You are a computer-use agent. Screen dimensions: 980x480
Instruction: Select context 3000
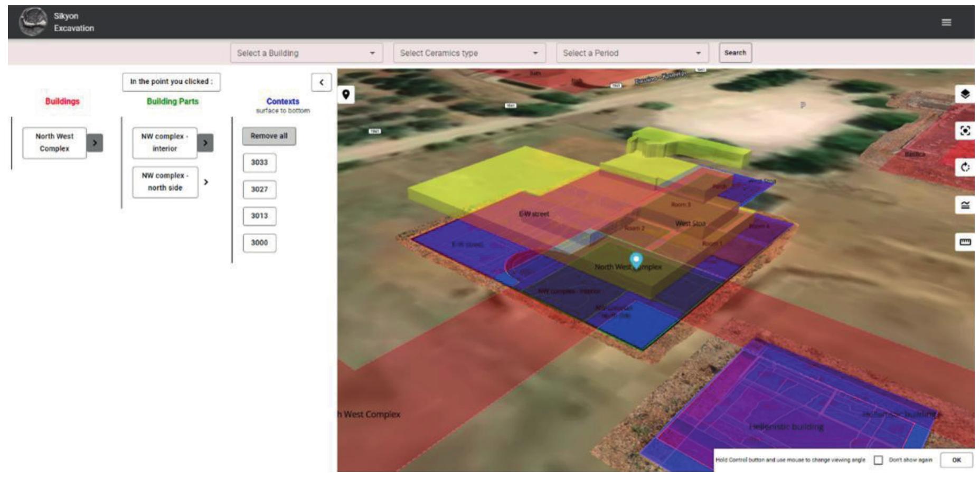click(259, 243)
